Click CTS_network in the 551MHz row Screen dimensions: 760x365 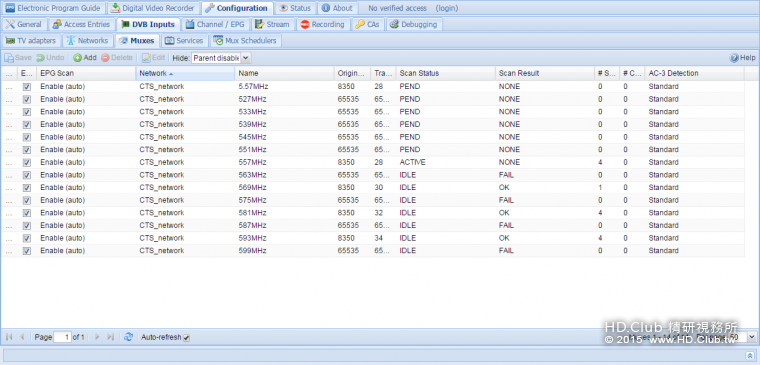pyautogui.click(x=162, y=150)
